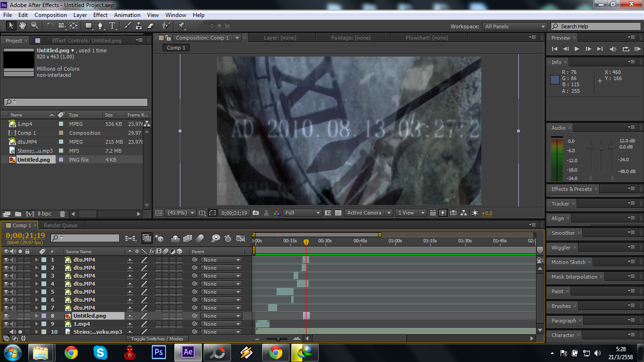Play the preview
This screenshot has height=362, width=644.
pyautogui.click(x=577, y=49)
